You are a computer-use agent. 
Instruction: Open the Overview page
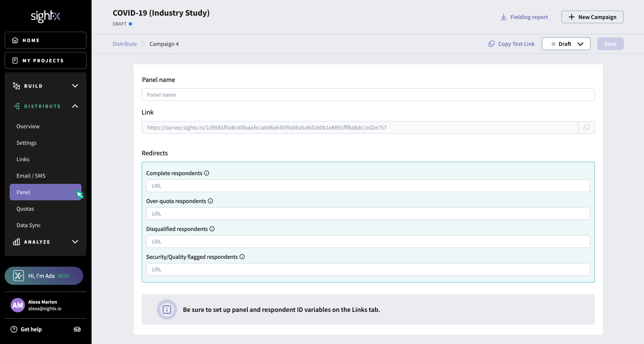(28, 126)
